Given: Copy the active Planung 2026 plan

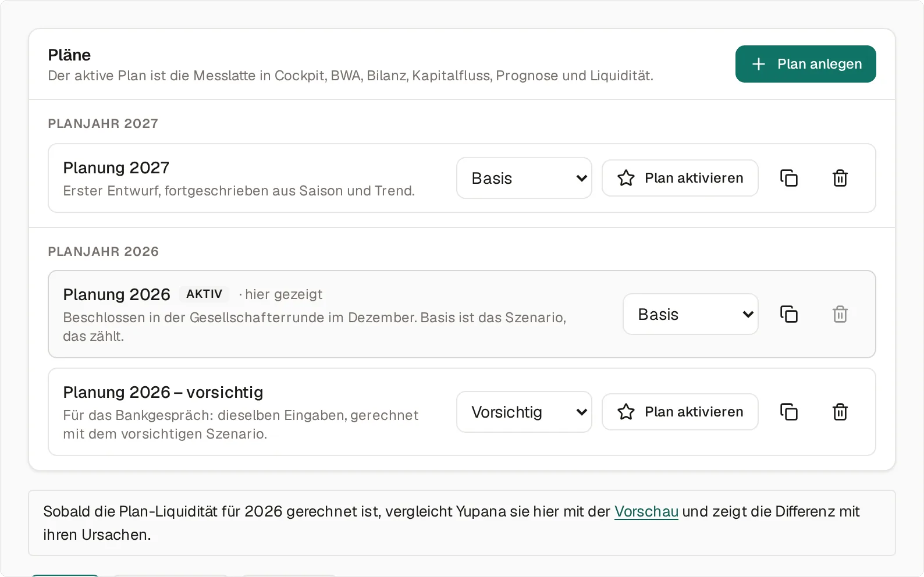Looking at the screenshot, I should click(x=789, y=314).
